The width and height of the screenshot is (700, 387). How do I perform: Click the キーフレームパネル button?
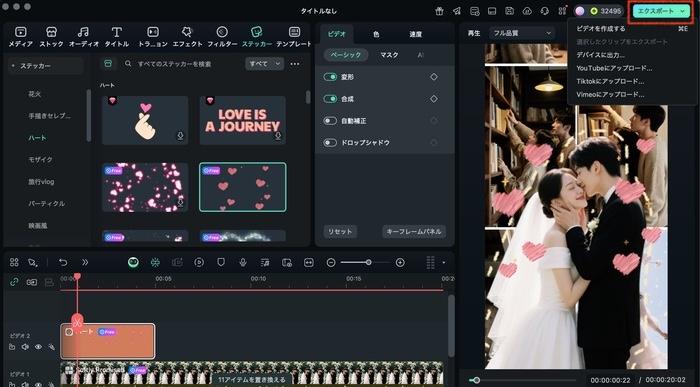[414, 232]
